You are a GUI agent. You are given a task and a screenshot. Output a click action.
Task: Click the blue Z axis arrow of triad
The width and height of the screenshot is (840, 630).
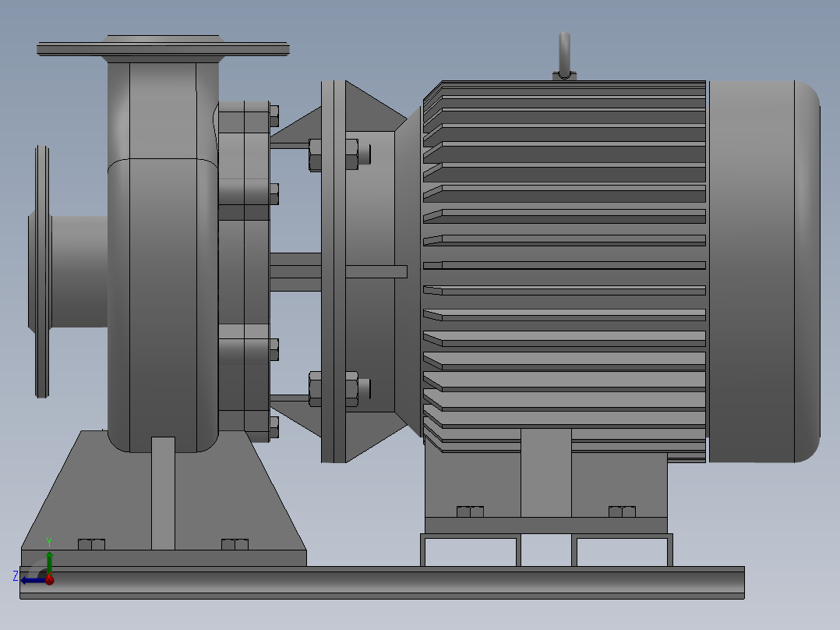(x=32, y=580)
